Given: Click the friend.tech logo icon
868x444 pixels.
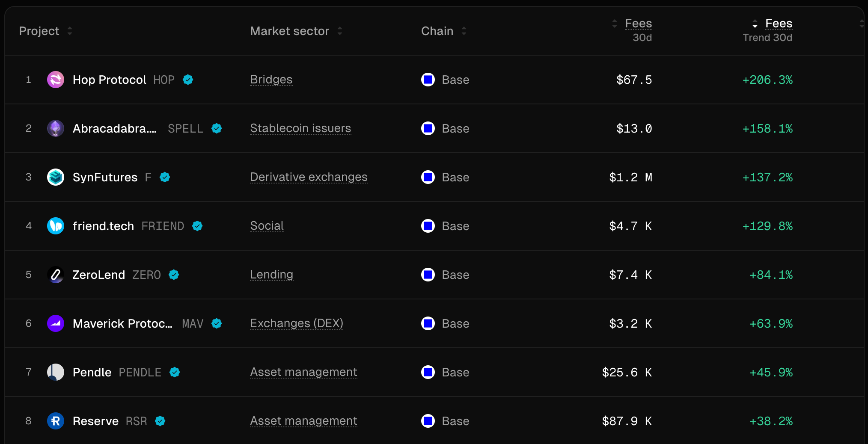Looking at the screenshot, I should [56, 226].
